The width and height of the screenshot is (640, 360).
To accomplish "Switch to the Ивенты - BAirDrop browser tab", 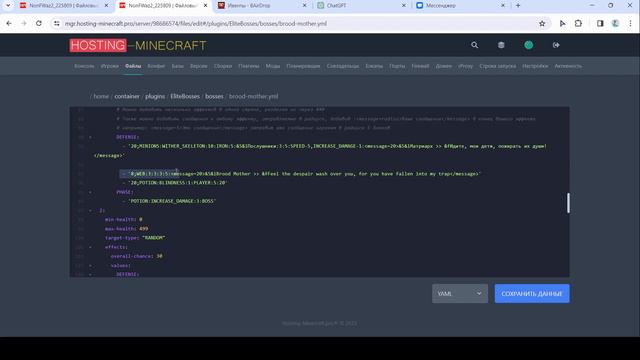I will [x=262, y=6].
